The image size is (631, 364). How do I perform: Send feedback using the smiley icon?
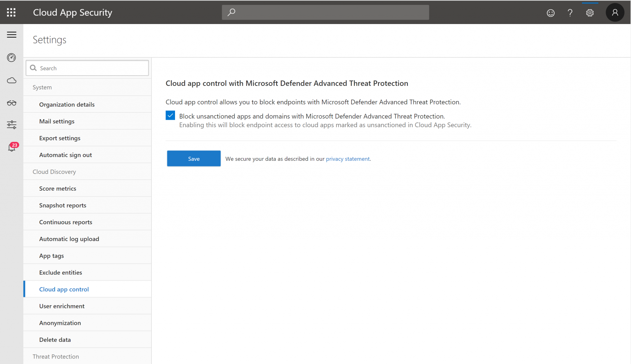(550, 13)
